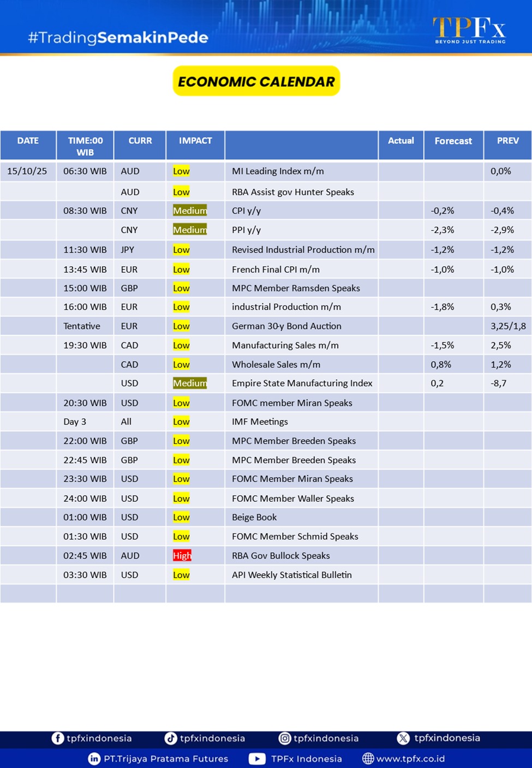Select the Beige Book event row

pos(254,517)
